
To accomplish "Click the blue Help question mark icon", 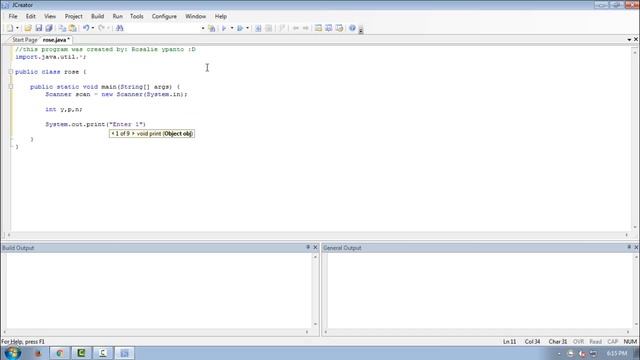I will (x=352, y=28).
